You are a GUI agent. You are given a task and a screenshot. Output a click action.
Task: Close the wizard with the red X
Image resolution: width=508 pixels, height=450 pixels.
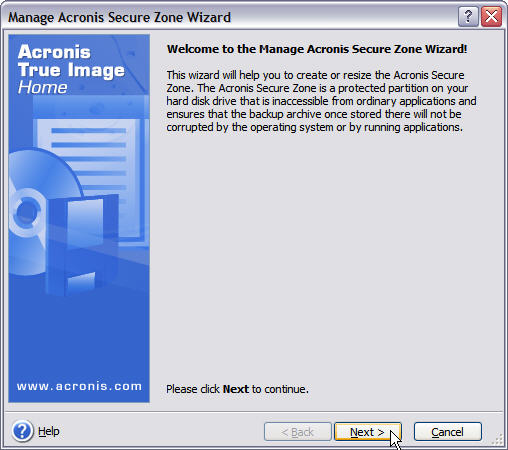491,17
